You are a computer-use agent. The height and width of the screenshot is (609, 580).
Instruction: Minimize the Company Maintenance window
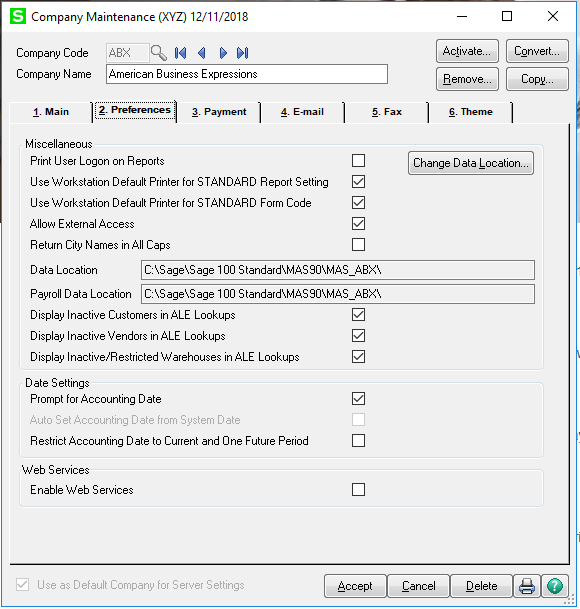coord(462,16)
